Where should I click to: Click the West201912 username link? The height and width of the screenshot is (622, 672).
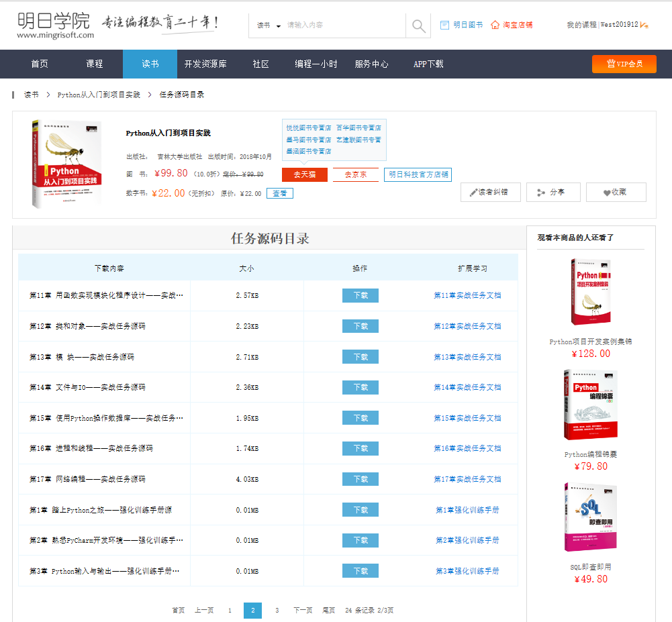[619, 25]
